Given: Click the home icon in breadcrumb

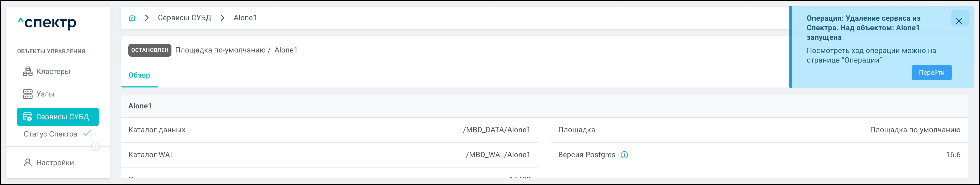Looking at the screenshot, I should [x=132, y=18].
